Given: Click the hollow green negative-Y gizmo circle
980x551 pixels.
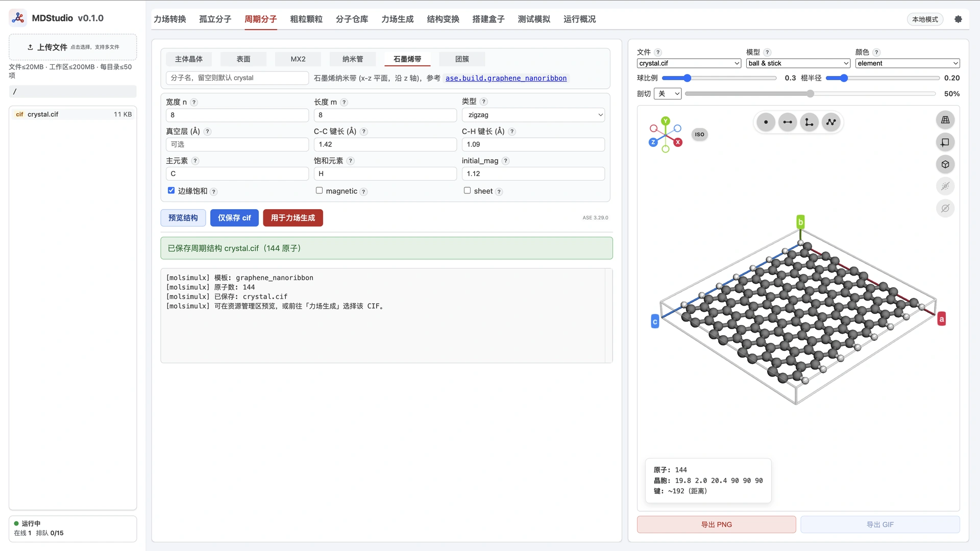Looking at the screenshot, I should pos(666,149).
